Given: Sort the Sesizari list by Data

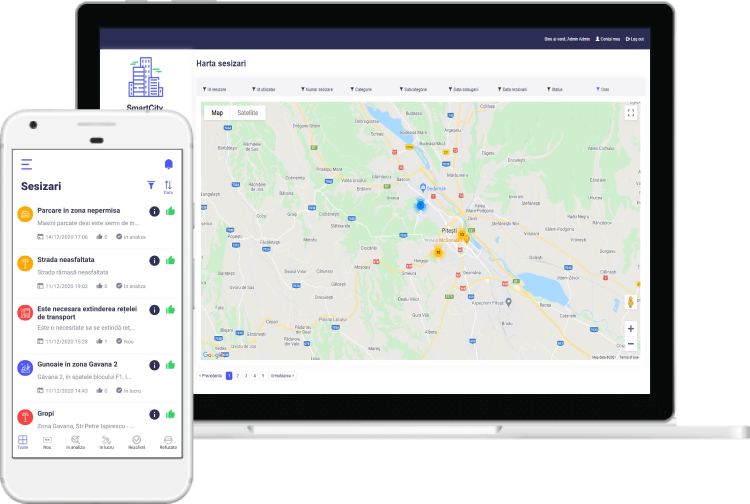Looking at the screenshot, I should click(x=168, y=186).
